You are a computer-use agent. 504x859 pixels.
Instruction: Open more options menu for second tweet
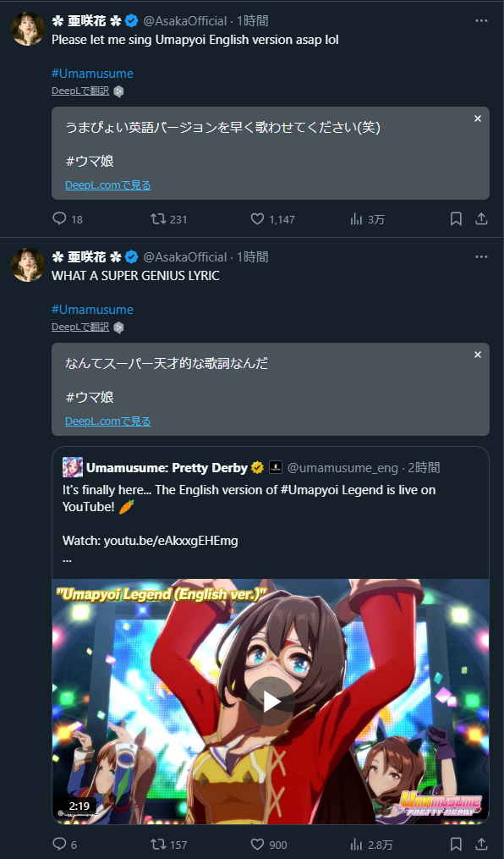481,257
